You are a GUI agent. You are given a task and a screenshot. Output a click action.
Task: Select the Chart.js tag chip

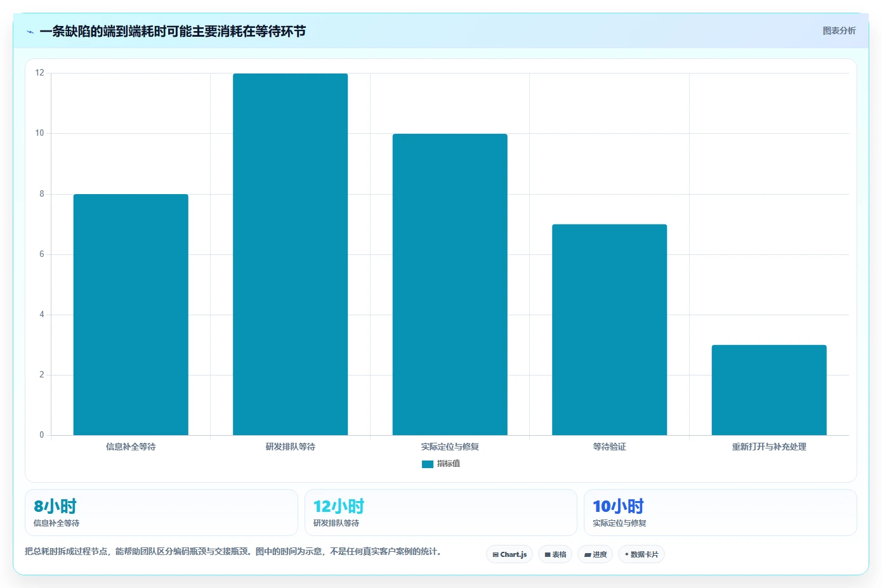click(510, 554)
